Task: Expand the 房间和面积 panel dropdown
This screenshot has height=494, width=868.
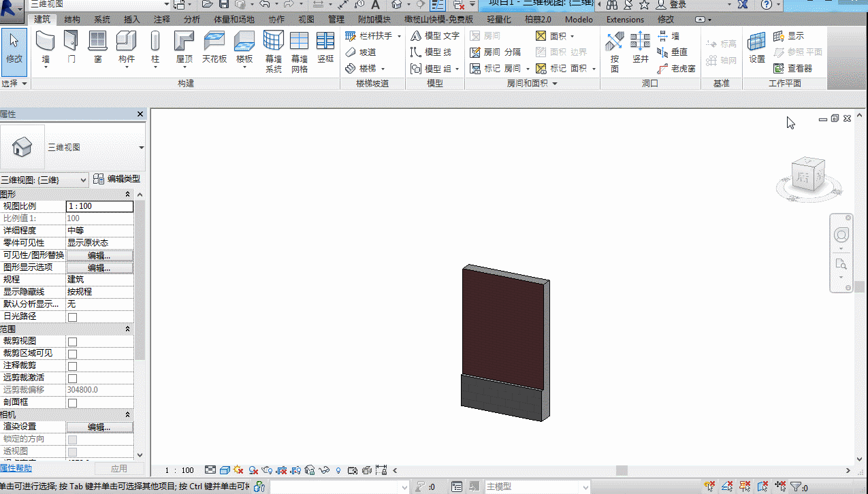Action: tap(532, 83)
